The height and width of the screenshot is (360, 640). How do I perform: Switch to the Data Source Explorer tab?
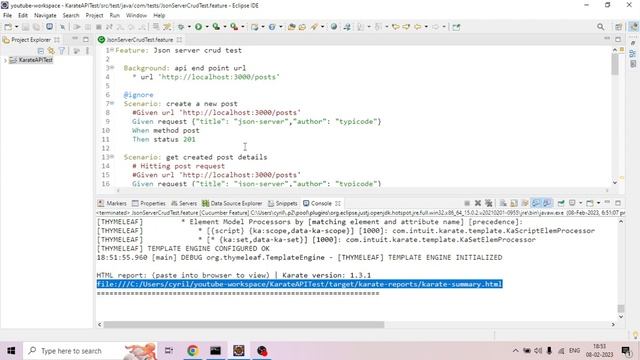(232, 203)
